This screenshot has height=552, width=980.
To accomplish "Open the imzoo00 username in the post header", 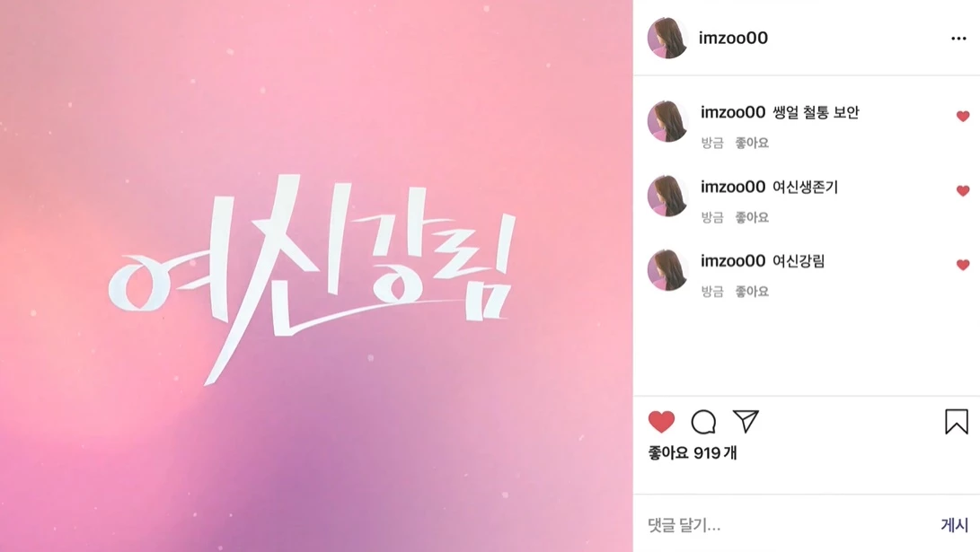I will pyautogui.click(x=733, y=38).
